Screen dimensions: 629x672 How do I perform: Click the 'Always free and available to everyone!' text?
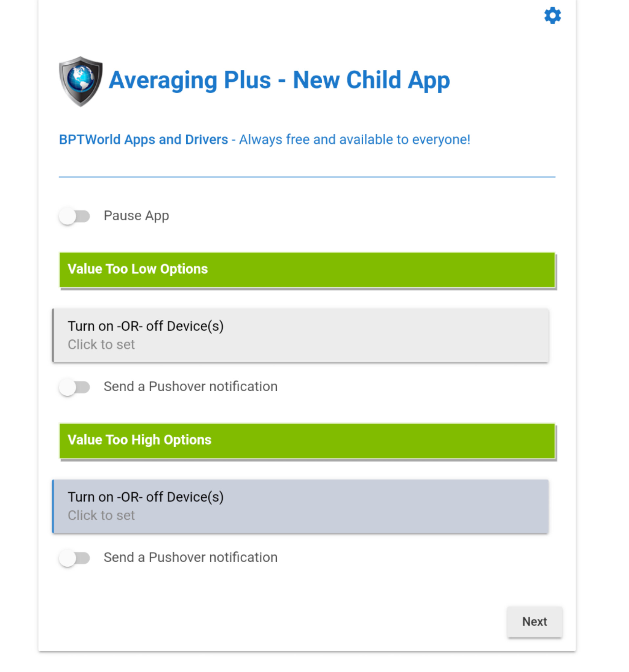355,139
